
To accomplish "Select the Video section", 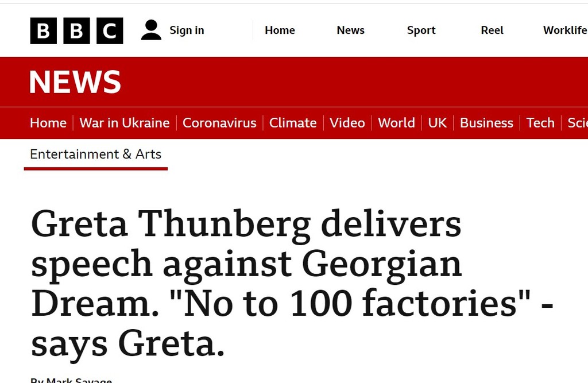I will point(347,123).
